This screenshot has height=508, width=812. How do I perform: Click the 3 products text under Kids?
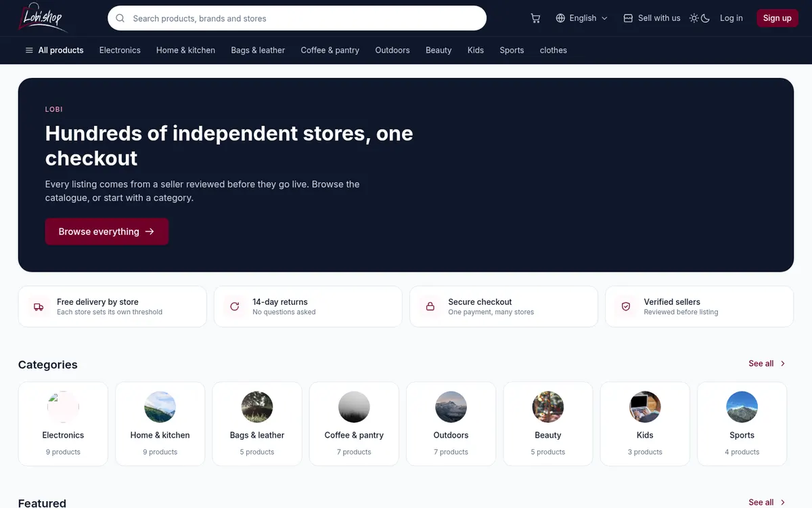[x=645, y=452]
